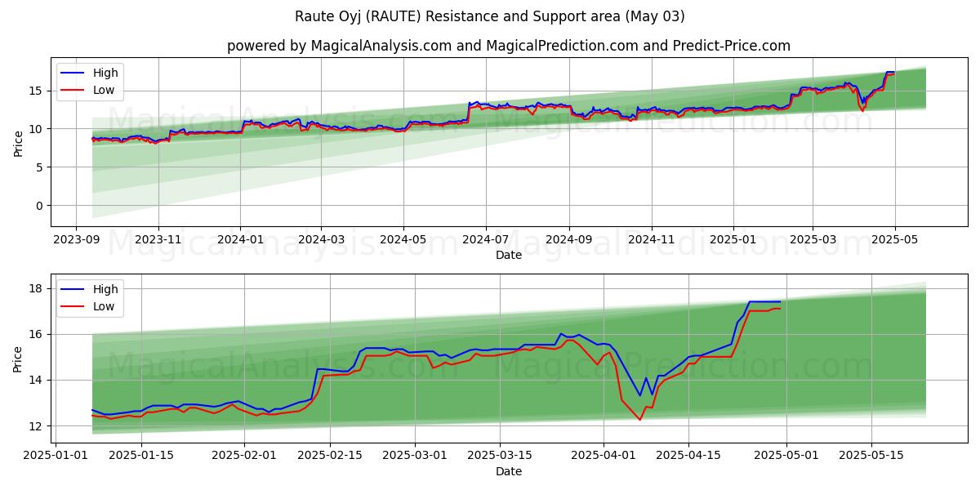Click the '2025-05-15' tick label in bottom chart
Viewport: 980px width, 490px height.
(x=871, y=455)
